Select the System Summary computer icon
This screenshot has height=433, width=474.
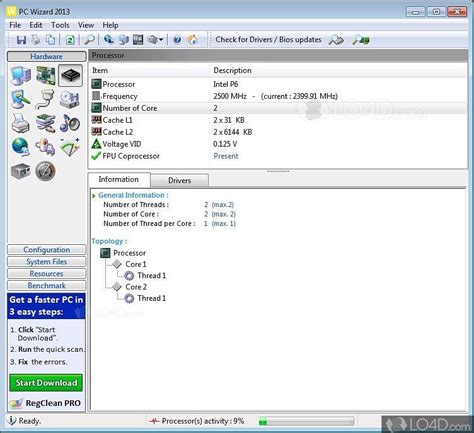tap(21, 76)
